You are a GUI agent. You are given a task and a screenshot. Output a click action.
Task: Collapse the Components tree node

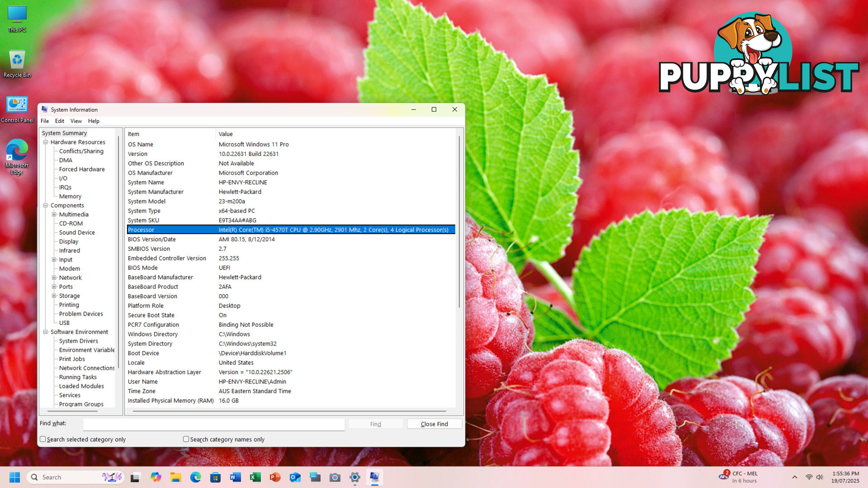(x=45, y=205)
